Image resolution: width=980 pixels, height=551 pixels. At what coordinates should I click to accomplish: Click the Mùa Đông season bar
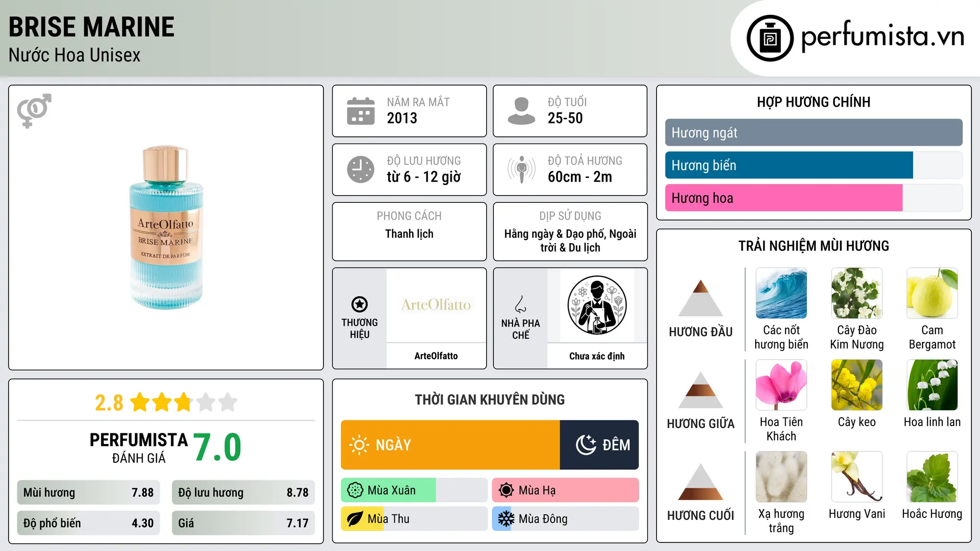click(x=565, y=519)
